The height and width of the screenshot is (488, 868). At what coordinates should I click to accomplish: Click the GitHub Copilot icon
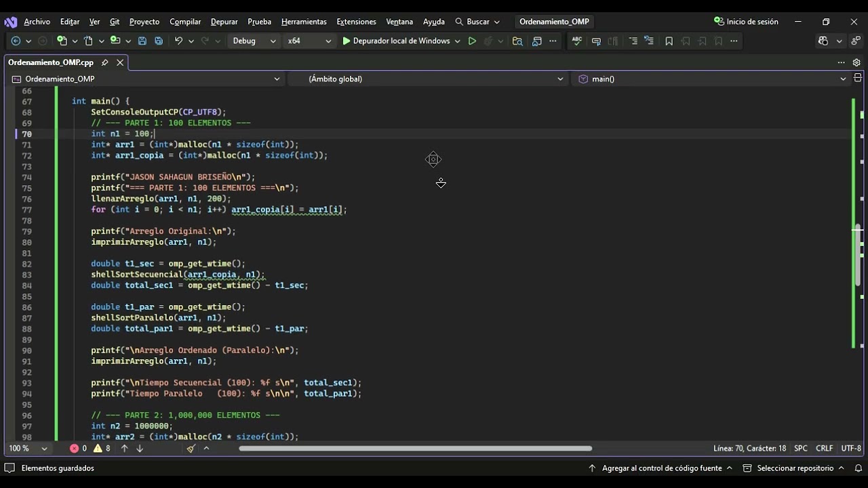point(823,41)
